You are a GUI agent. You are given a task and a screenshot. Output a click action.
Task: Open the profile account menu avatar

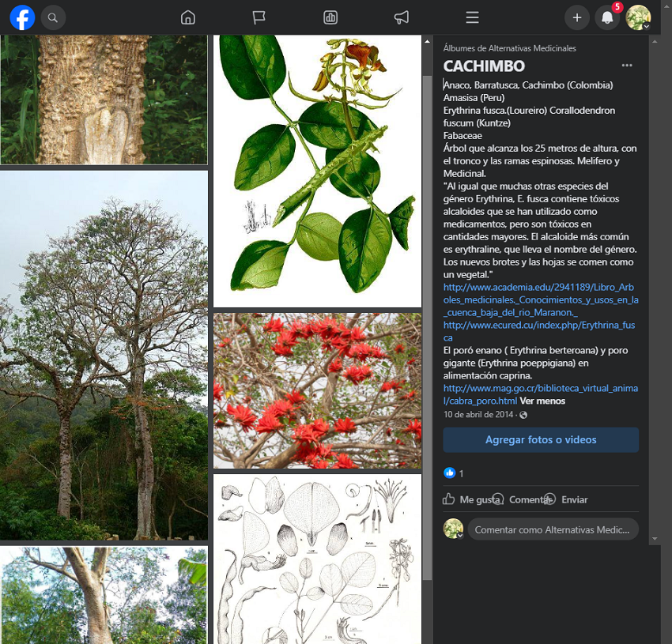click(638, 17)
